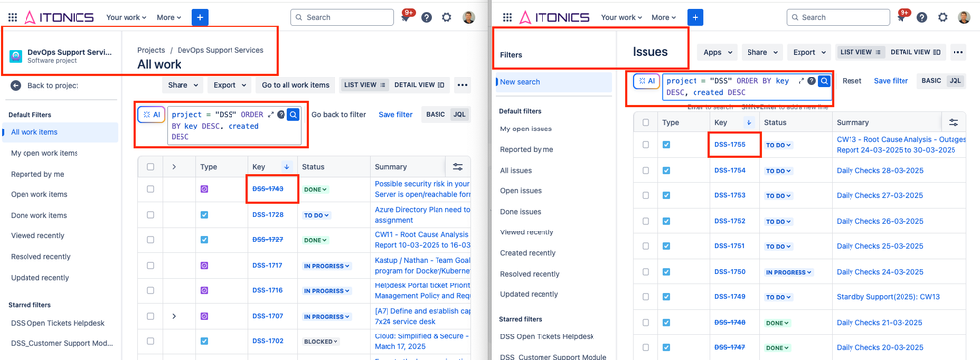This screenshot has width=980, height=360.
Task: Select All work items filter
Action: (x=60, y=131)
